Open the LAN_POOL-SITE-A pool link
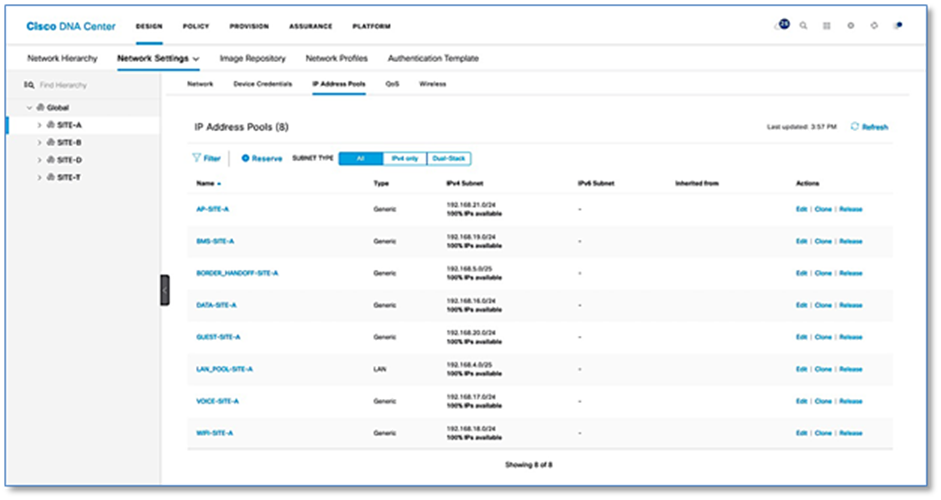 tap(224, 369)
